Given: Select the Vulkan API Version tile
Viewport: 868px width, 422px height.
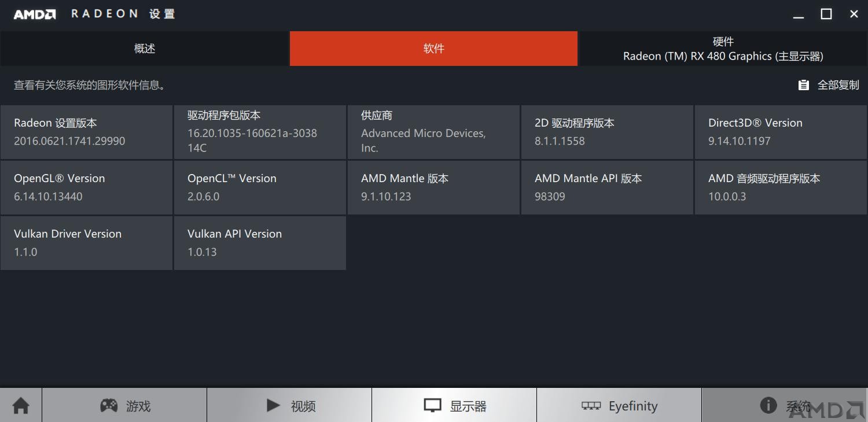Looking at the screenshot, I should tap(260, 243).
